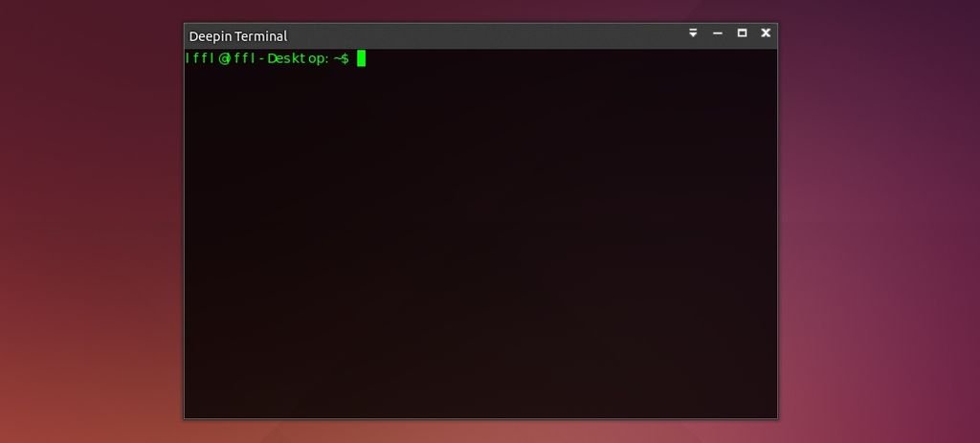
Task: Select the word "Deepin" in the title bar
Action: pyautogui.click(x=208, y=36)
